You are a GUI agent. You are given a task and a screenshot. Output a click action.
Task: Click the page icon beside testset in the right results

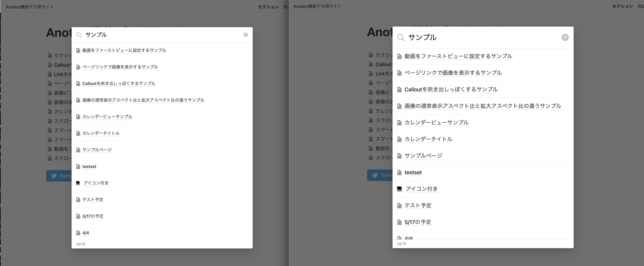399,173
